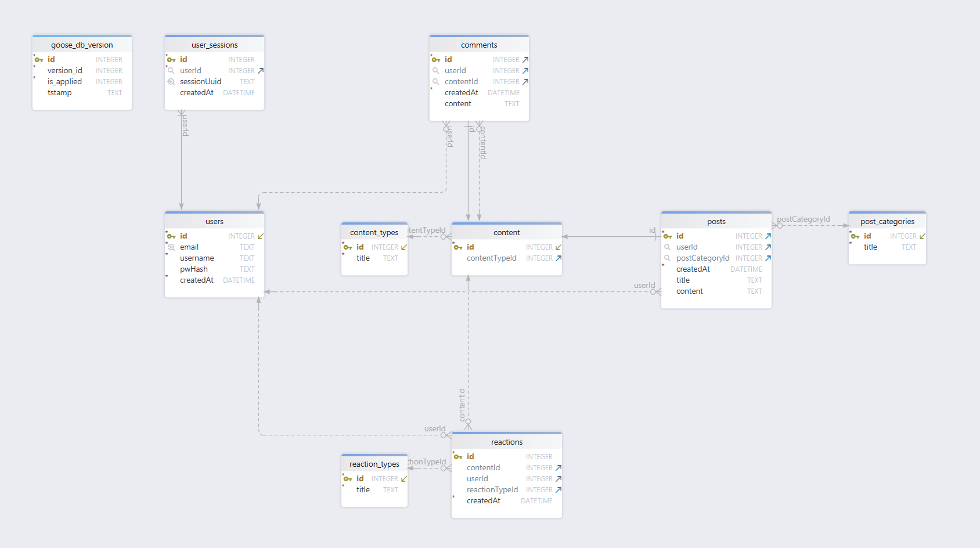This screenshot has height=548, width=980.
Task: Click the magnifier index icon beside comments userId
Action: tap(436, 70)
